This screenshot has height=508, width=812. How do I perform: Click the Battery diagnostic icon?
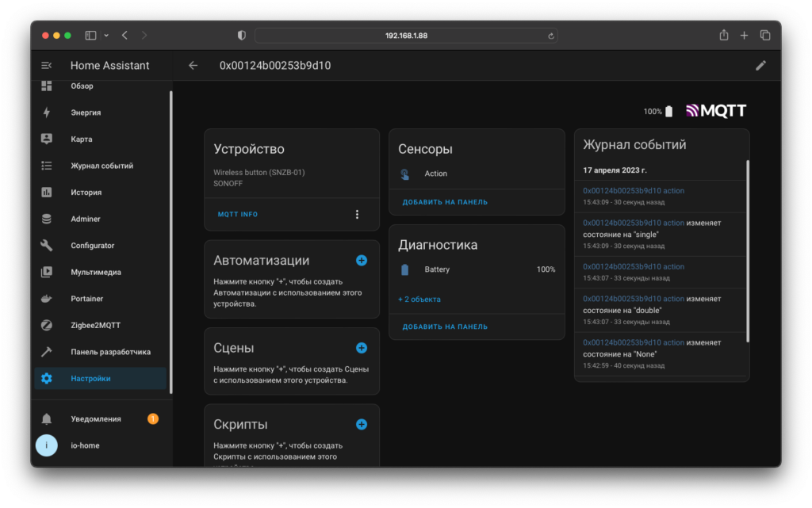405,269
